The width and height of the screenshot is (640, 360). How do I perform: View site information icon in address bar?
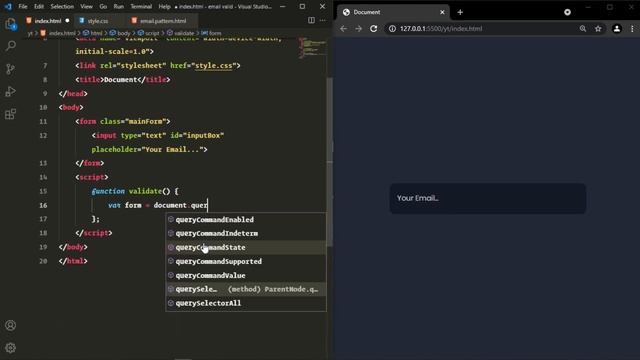(392, 29)
